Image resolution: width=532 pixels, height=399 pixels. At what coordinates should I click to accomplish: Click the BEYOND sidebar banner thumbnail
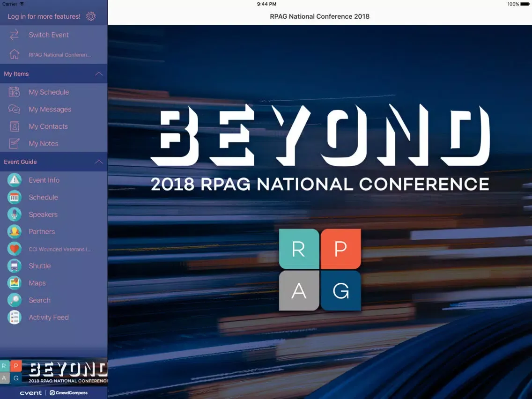[x=53, y=372]
